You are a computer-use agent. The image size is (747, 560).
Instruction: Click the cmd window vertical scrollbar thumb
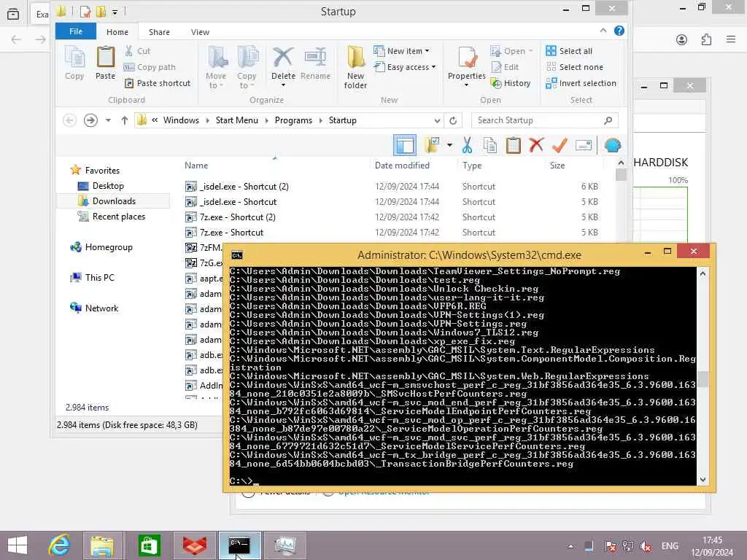pos(703,379)
